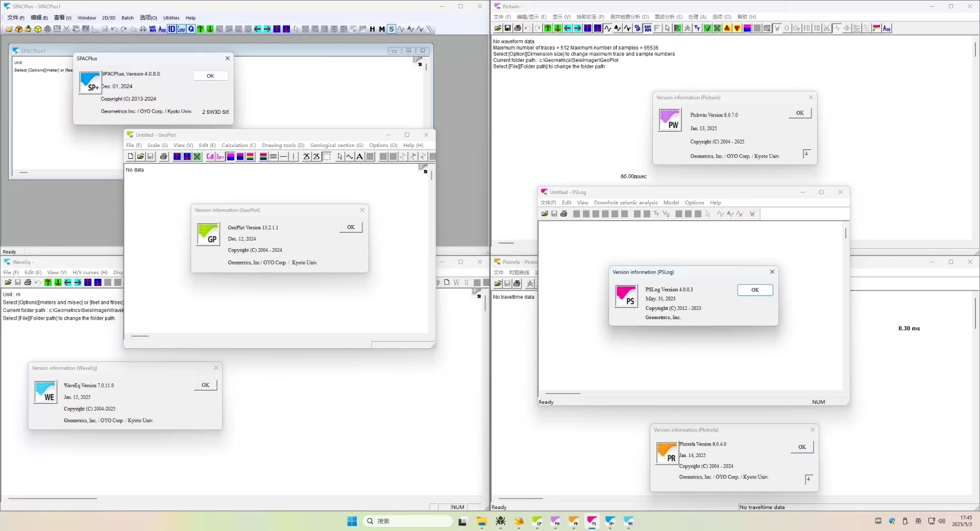Image resolution: width=980 pixels, height=531 pixels.
Task: Toggle the S icon in SPACPlus toolbar
Action: coord(391,29)
